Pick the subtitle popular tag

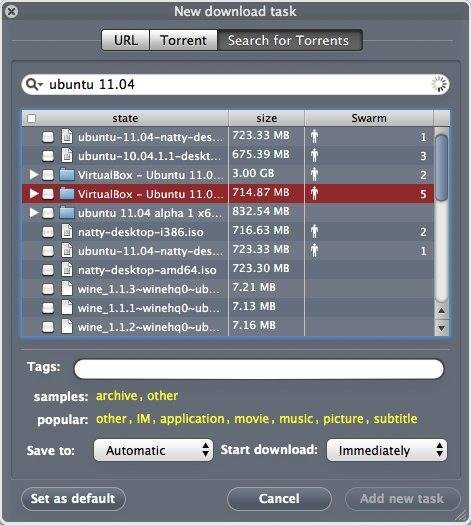(395, 419)
